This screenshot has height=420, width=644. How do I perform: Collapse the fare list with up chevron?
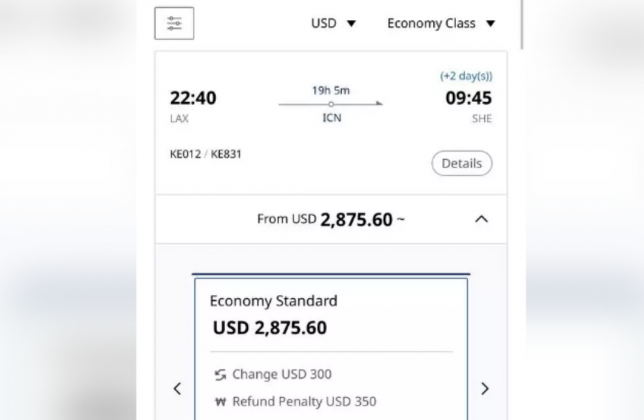[x=481, y=219]
